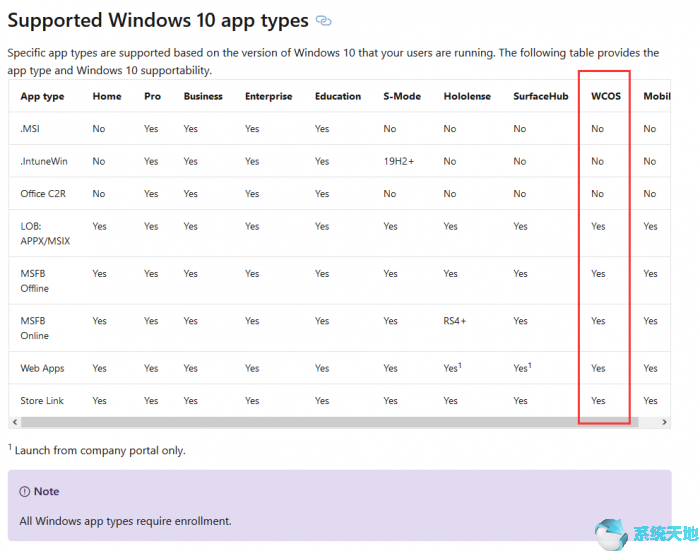
Task: Click Web Apps row's WCOS "Yes" cell
Action: tap(598, 368)
